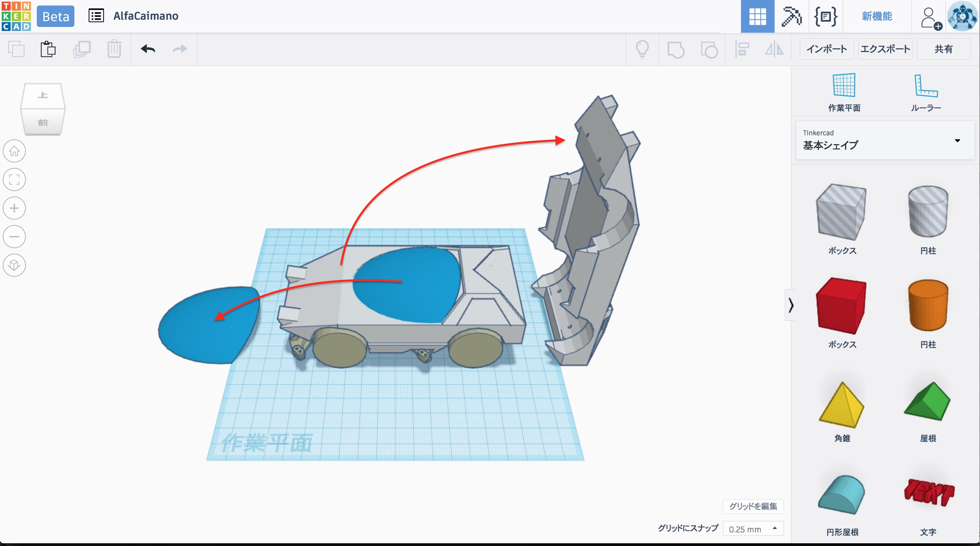Click the undo arrow icon
The height and width of the screenshot is (546, 980).
click(x=148, y=49)
